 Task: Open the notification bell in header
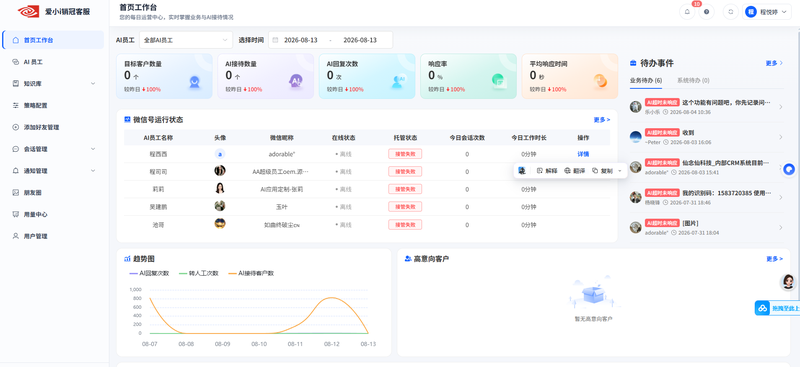[x=687, y=12]
